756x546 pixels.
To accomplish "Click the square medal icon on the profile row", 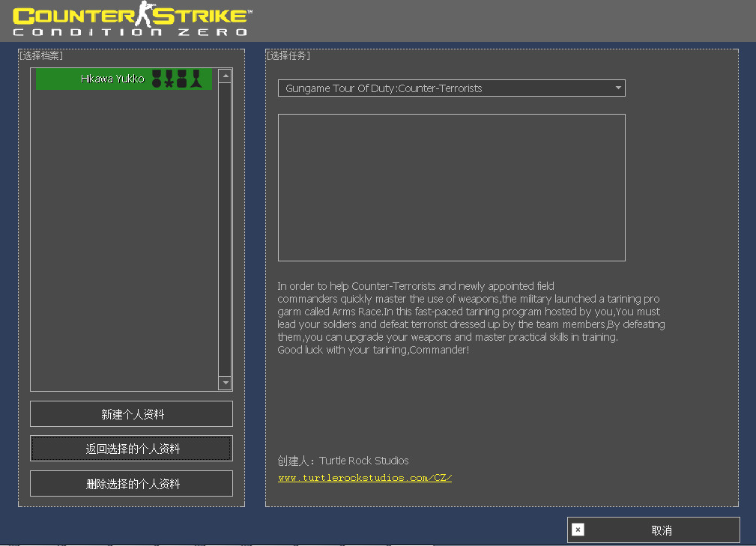I will coord(181,79).
